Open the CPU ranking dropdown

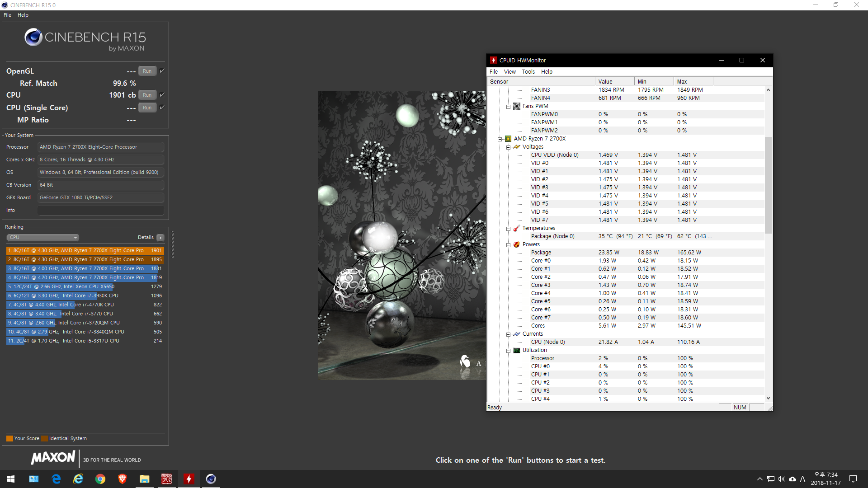pos(43,238)
